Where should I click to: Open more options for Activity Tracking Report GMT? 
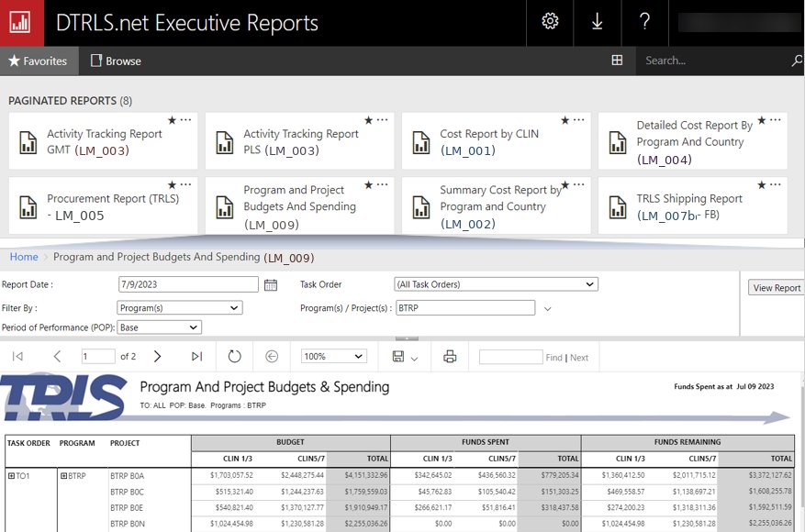185,119
